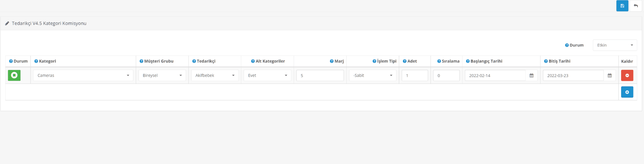Click the Adet quantity input field
Viewport: 644px width, 164px height.
point(415,75)
